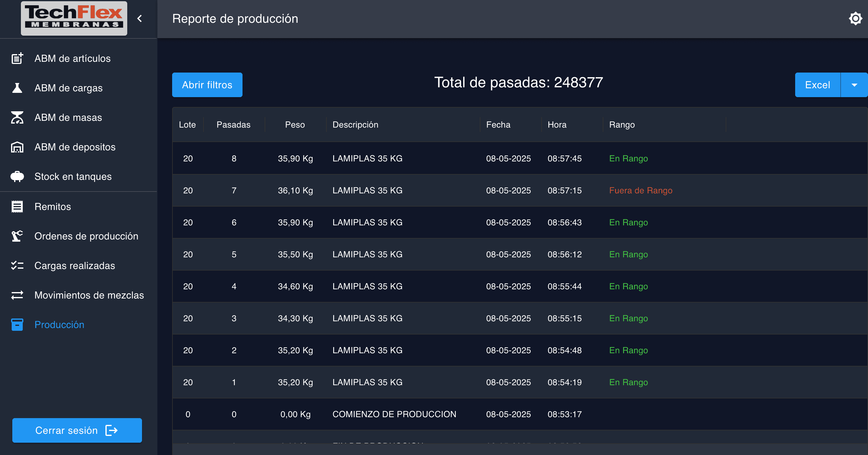Click the ABM de depositos warehouse icon

click(17, 147)
